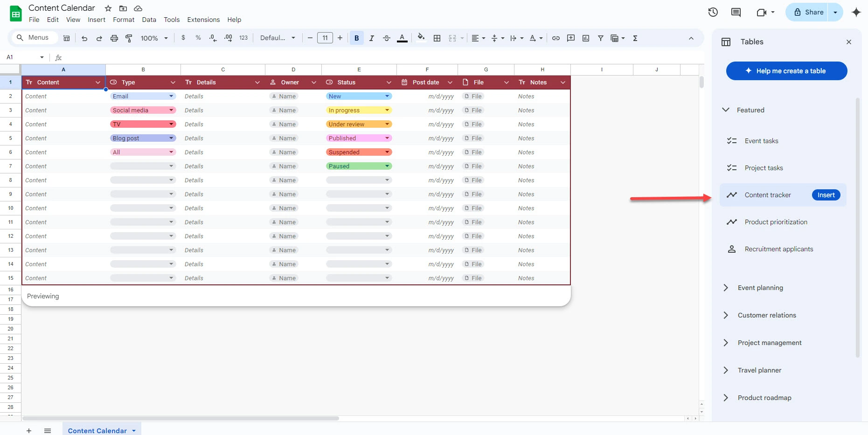868x435 pixels.
Task: Expand the Event planning category
Action: pyautogui.click(x=760, y=288)
